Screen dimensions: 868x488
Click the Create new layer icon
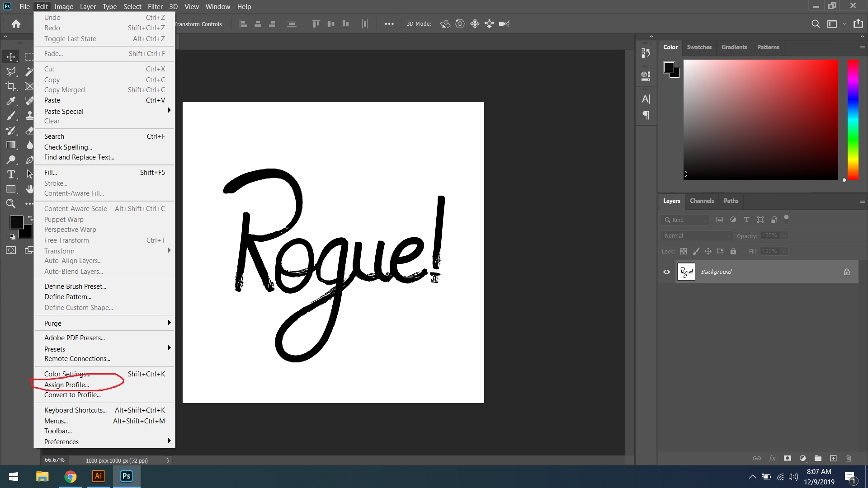coord(833,458)
